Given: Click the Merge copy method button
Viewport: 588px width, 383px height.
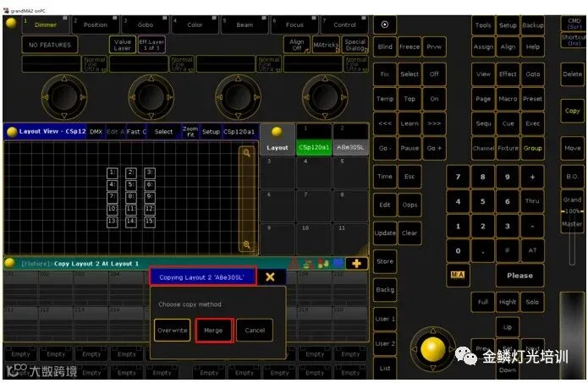Looking at the screenshot, I should (214, 331).
